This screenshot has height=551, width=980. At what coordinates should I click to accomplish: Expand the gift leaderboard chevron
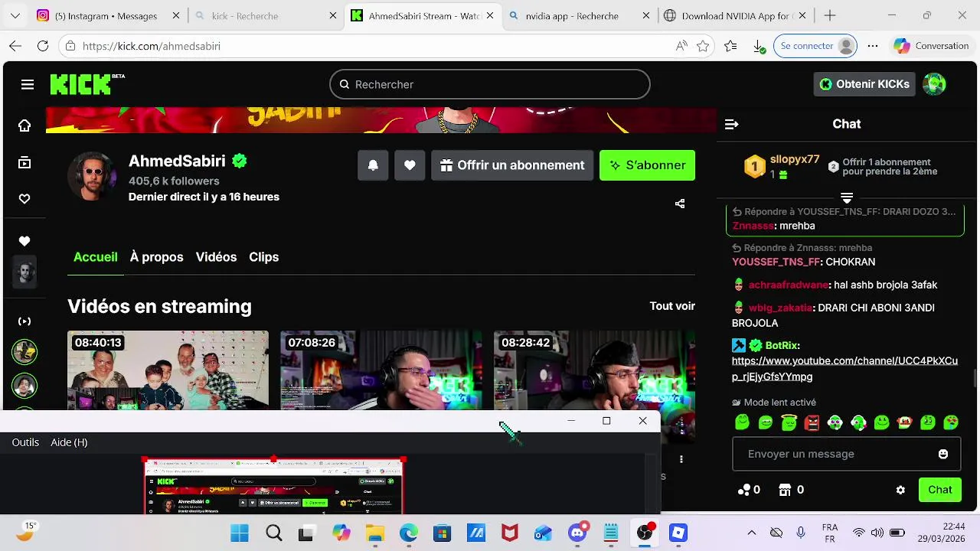[x=847, y=197]
